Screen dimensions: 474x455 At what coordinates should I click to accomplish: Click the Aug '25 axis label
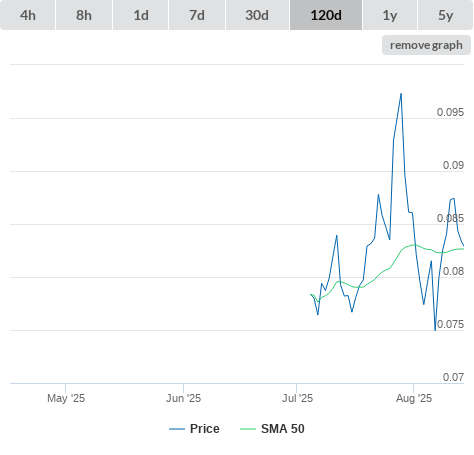[414, 398]
